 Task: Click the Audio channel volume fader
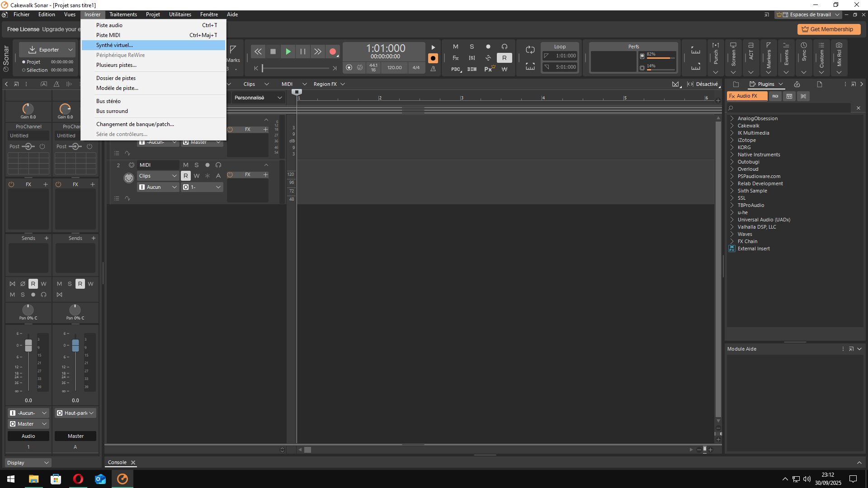point(28,345)
